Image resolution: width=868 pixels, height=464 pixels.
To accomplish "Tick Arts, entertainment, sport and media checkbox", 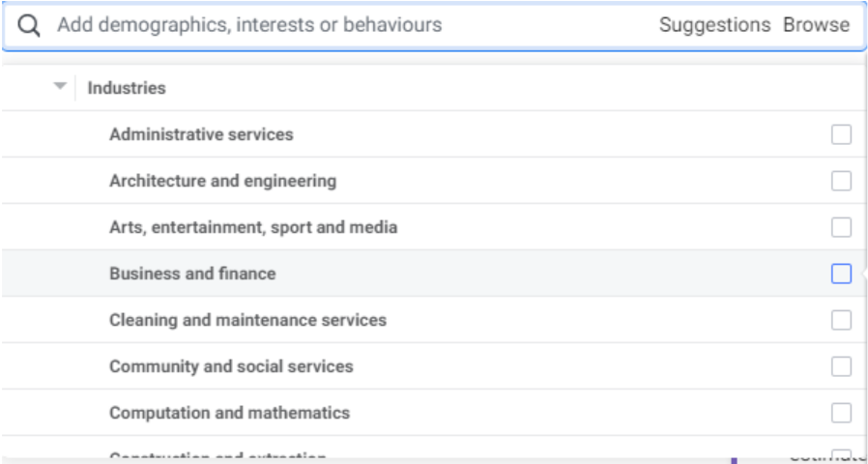I will (841, 227).
